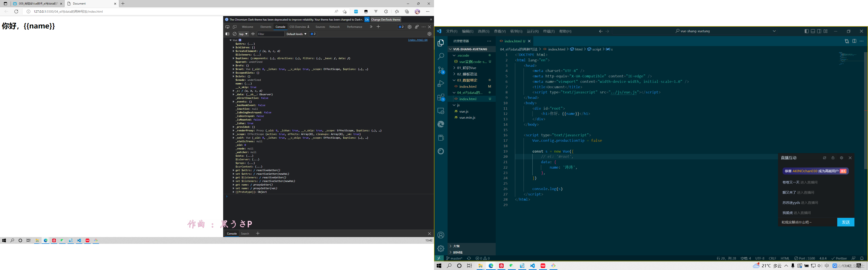Click DevTools inspect element icon
This screenshot has width=868, height=270.
227,27
